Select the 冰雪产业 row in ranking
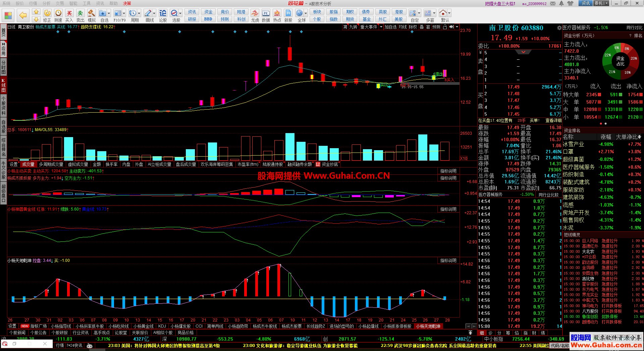This screenshot has height=351, width=644. (603, 144)
